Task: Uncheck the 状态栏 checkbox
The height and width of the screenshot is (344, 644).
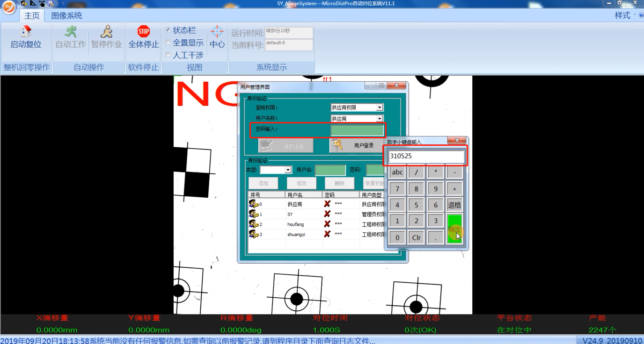Action: click(x=168, y=30)
